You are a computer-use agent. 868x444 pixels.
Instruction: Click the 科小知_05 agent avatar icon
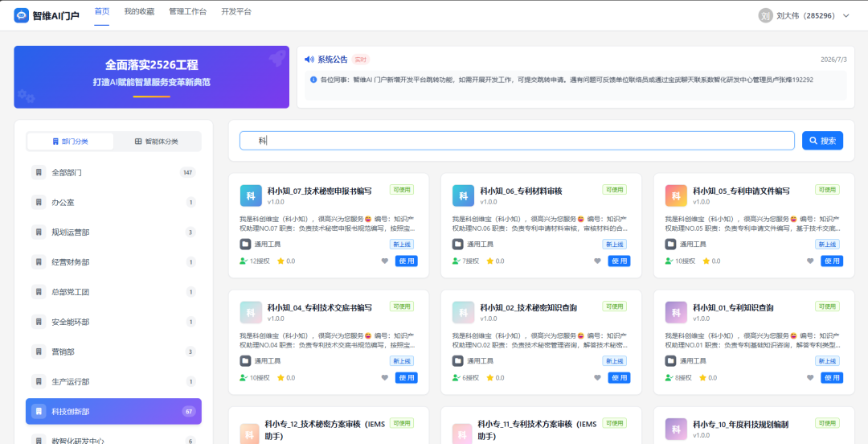click(676, 195)
